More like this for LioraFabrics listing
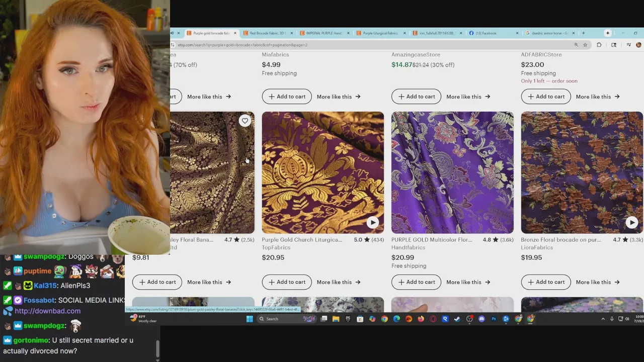The image size is (644, 362). coord(598,282)
